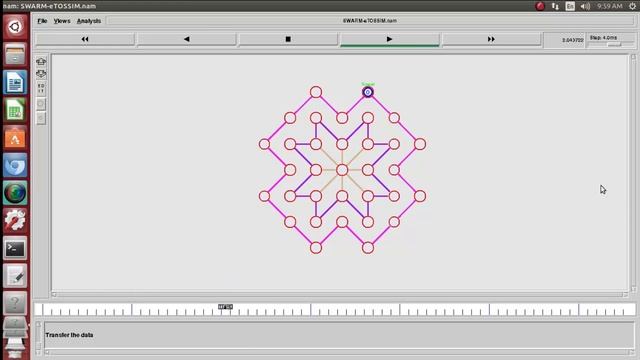The width and height of the screenshot is (640, 360).
Task: Click the play backward button
Action: (x=187, y=39)
